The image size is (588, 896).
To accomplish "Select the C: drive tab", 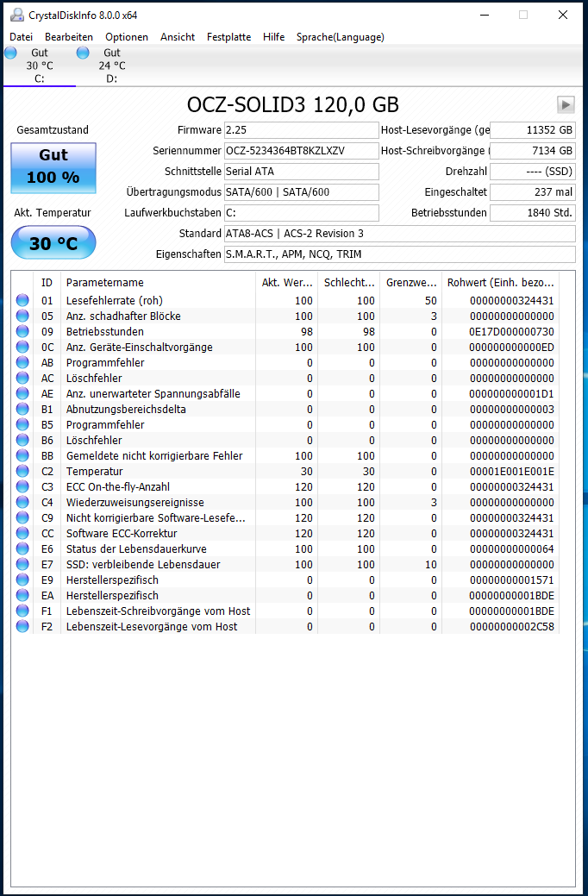I will tap(40, 66).
